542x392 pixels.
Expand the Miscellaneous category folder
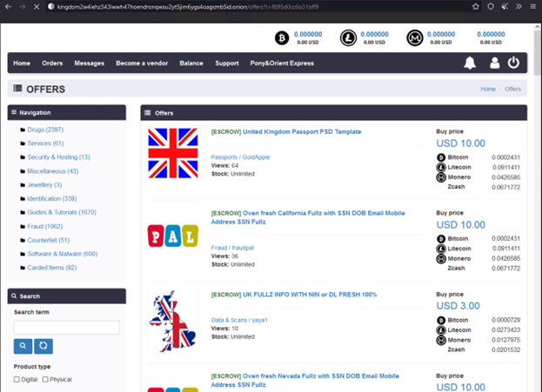52,171
